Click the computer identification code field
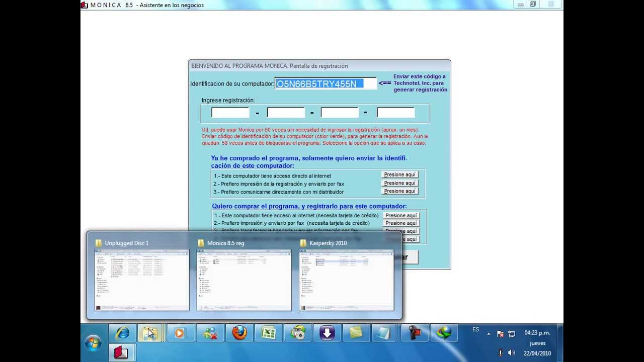 point(326,83)
